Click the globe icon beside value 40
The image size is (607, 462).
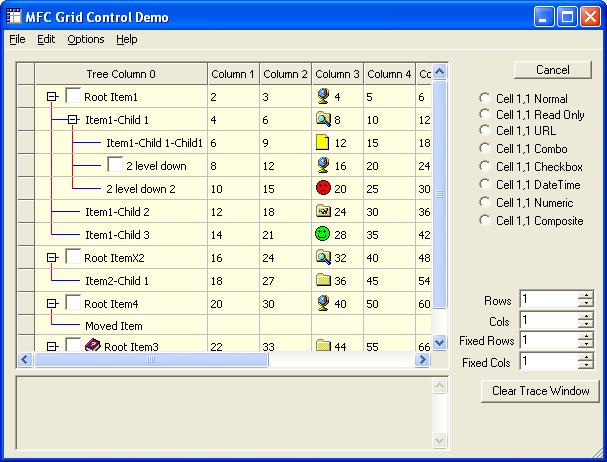[x=323, y=303]
